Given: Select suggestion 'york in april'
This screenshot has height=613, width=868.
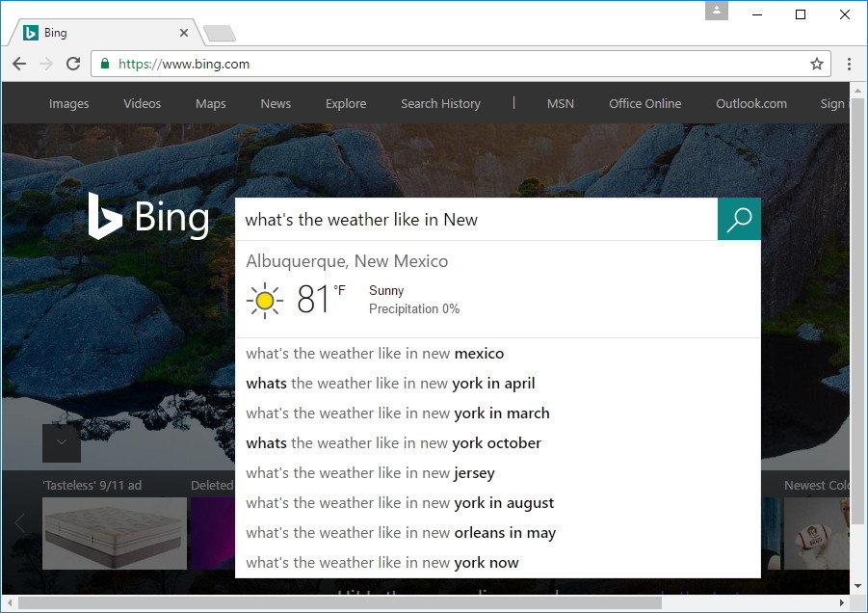Looking at the screenshot, I should coord(498,384).
